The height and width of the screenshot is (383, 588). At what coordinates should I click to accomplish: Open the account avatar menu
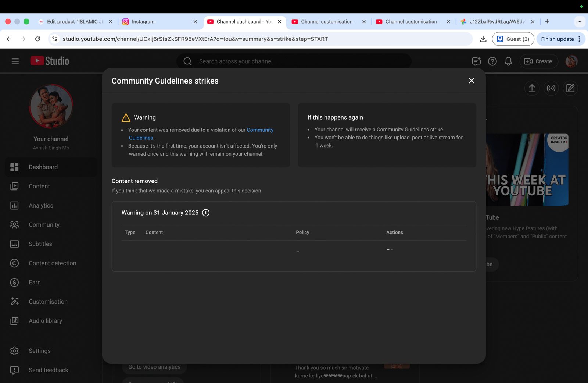[571, 61]
